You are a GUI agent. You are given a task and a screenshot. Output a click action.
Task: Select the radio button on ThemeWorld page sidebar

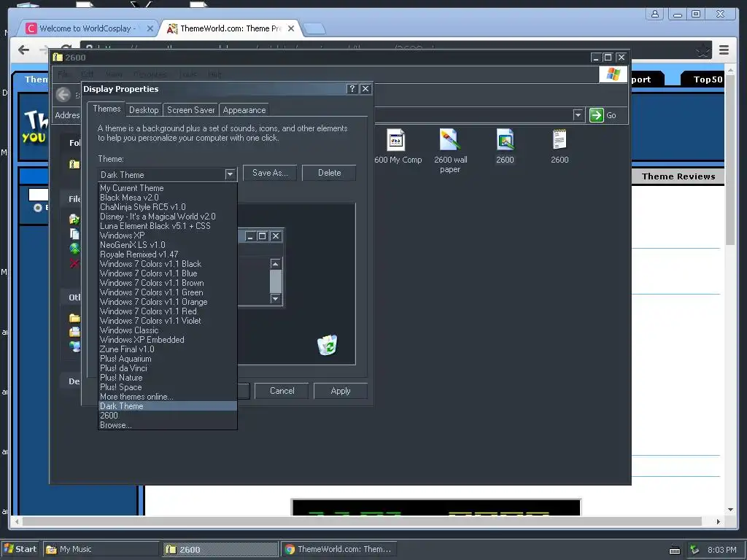click(38, 208)
